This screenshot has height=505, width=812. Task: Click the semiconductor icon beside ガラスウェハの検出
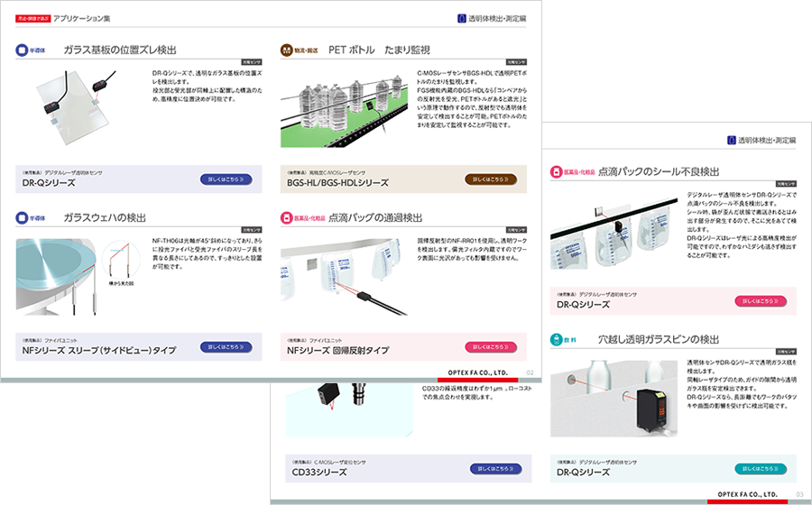pyautogui.click(x=22, y=218)
